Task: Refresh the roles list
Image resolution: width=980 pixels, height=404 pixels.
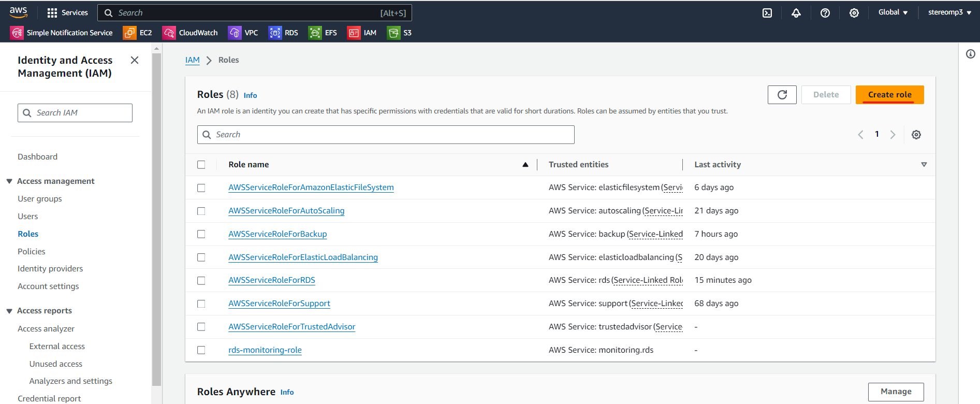Action: 782,95
